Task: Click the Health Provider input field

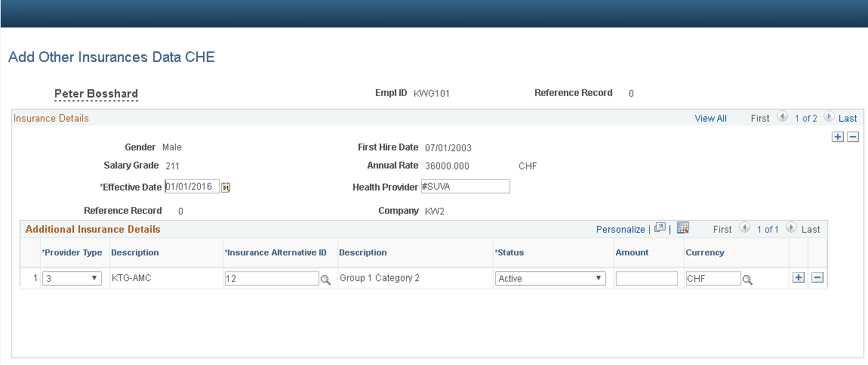Action: click(465, 187)
